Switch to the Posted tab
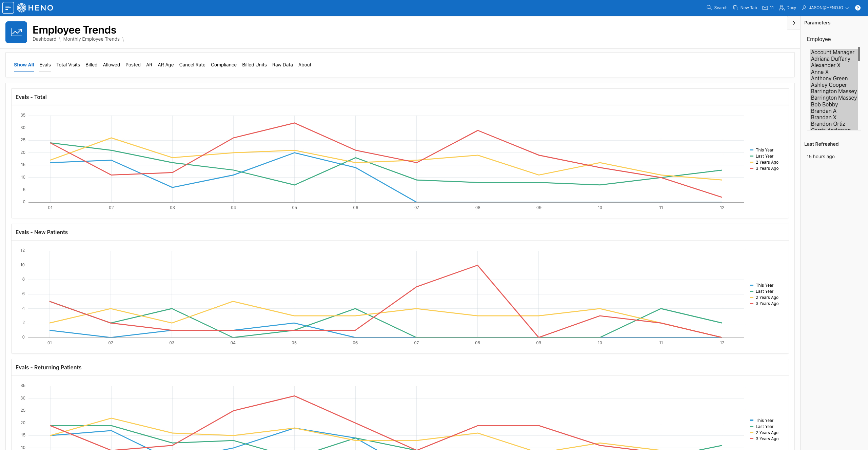Image resolution: width=868 pixels, height=450 pixels. [133, 65]
